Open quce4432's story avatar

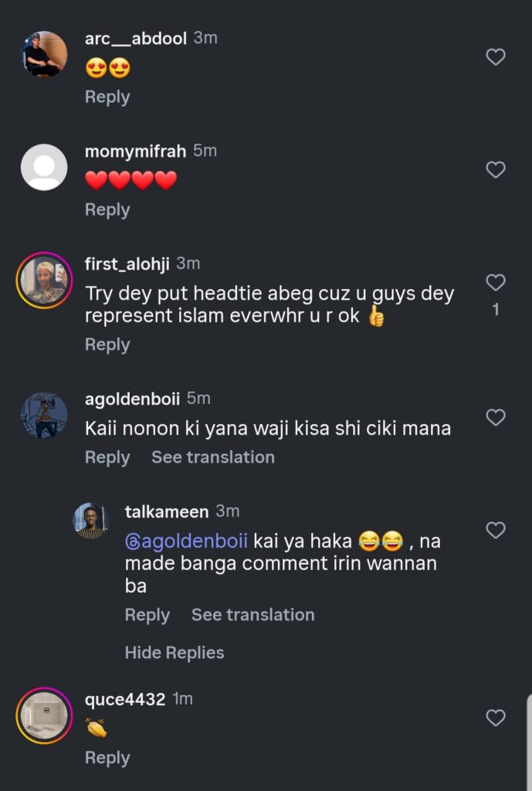point(44,715)
